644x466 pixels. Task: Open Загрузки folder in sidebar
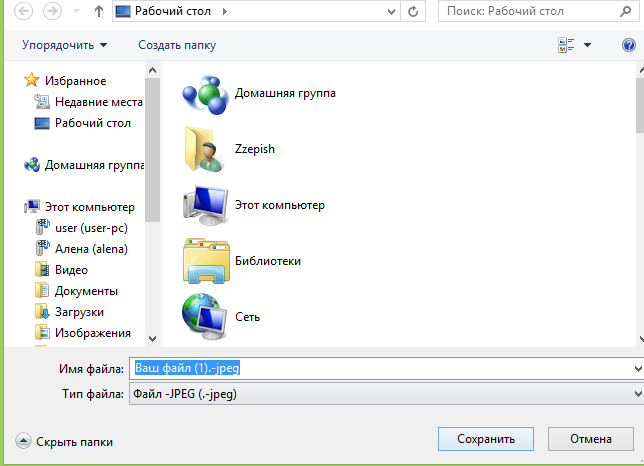pyautogui.click(x=79, y=312)
